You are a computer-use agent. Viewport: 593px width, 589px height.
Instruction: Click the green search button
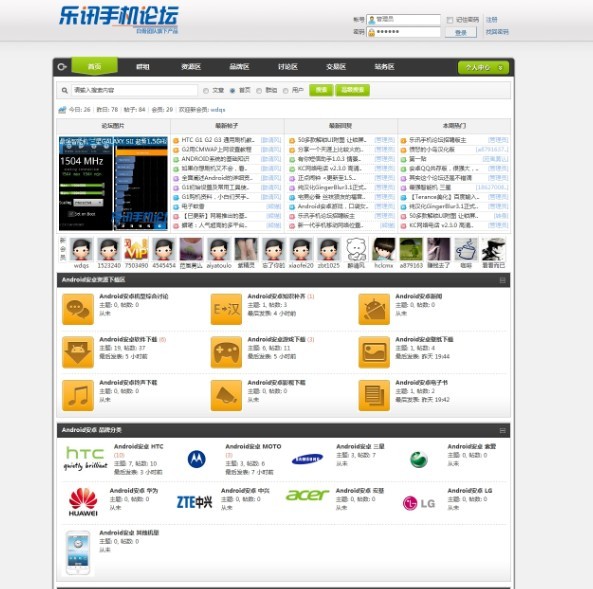[321, 90]
